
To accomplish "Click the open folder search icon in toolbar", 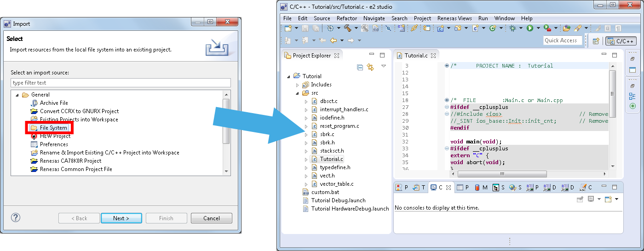I will pos(566,28).
